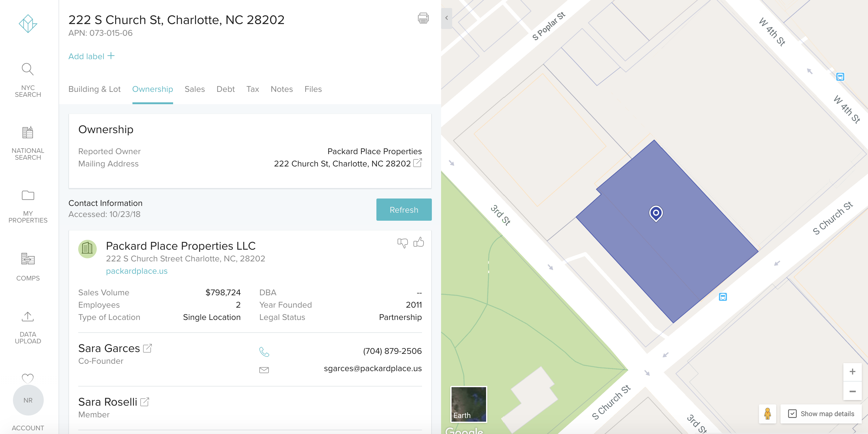Viewport: 868px width, 434px height.
Task: Give thumbs down to contact info
Action: click(x=402, y=243)
